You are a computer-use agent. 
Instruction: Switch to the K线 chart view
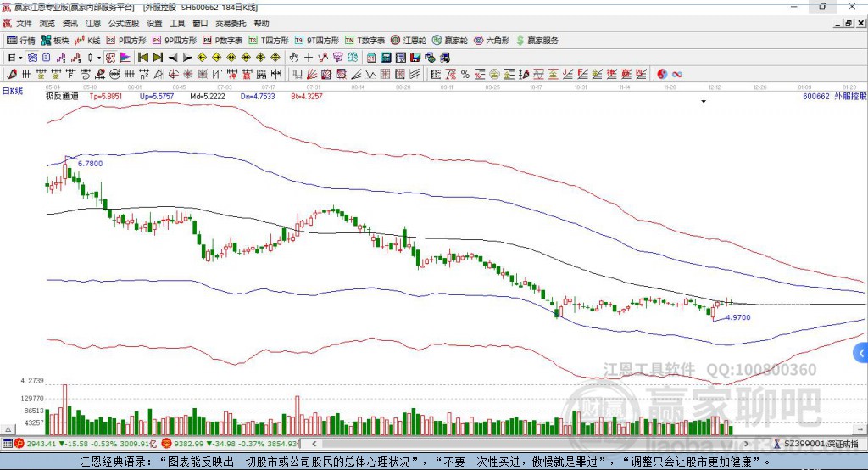pyautogui.click(x=87, y=41)
